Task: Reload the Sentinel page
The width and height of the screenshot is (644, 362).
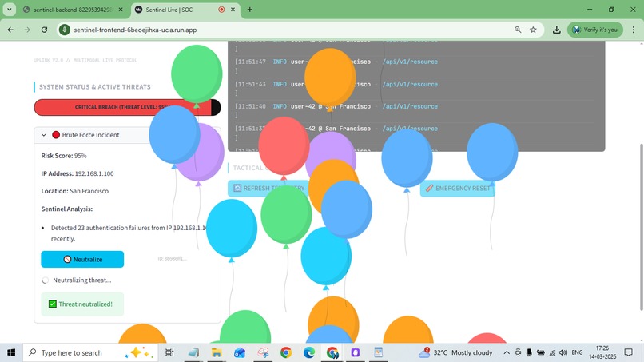Action: tap(45, 30)
